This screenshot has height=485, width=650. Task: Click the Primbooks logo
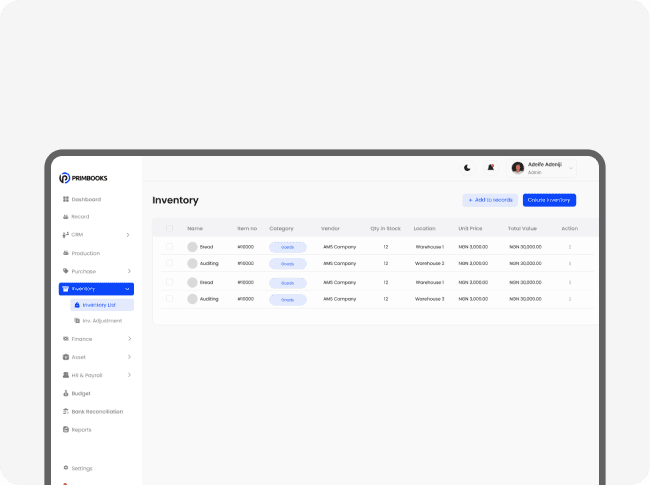[83, 178]
